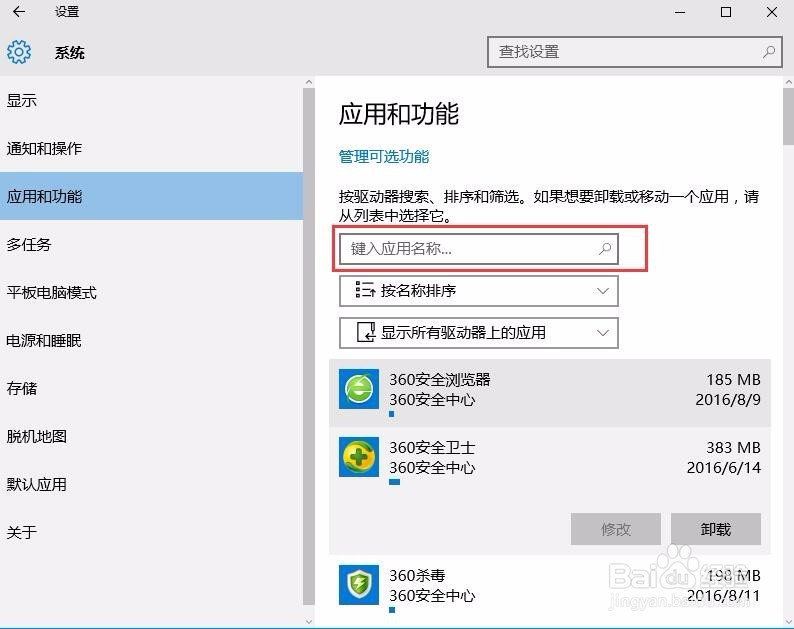Click the 管理可选功能 link
The width and height of the screenshot is (794, 629).
pos(383,156)
